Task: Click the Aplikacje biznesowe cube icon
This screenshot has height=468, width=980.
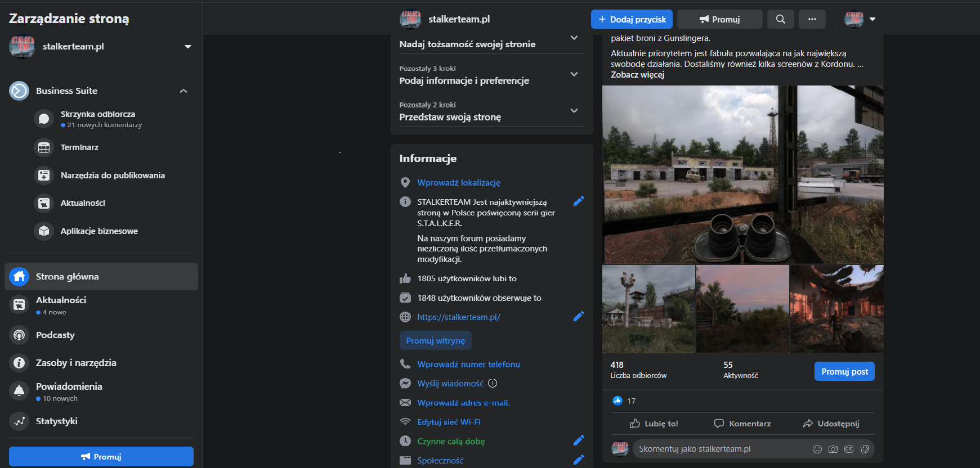Action: pos(44,231)
